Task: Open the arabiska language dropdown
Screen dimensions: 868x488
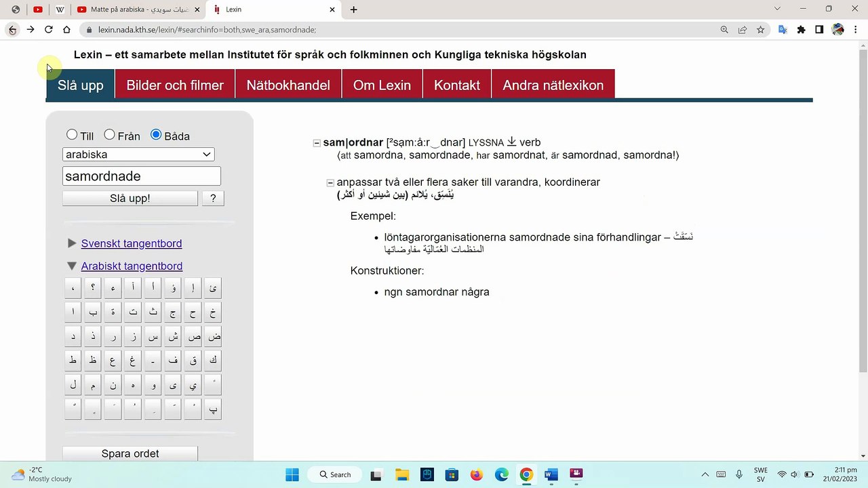Action: click(138, 155)
